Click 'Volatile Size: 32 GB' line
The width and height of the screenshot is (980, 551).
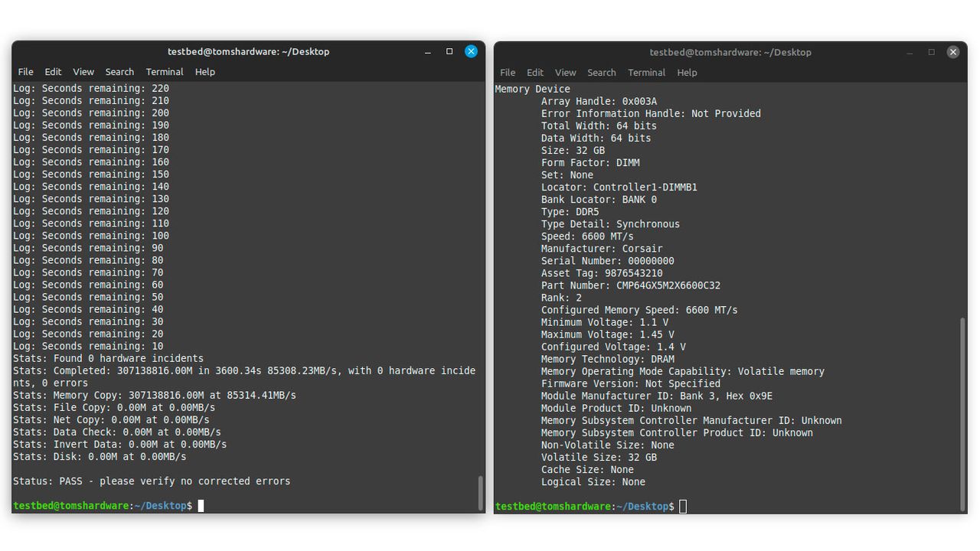[x=599, y=456]
